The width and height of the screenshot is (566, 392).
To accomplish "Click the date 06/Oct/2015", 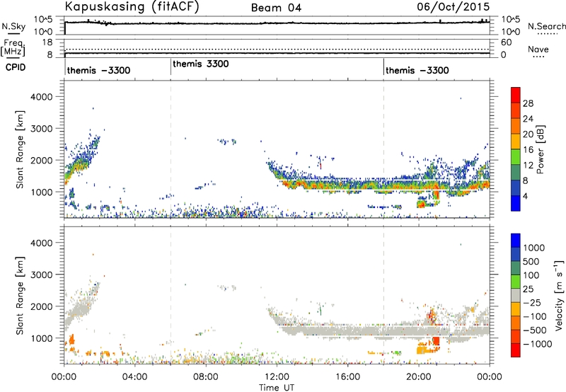I will [x=454, y=7].
